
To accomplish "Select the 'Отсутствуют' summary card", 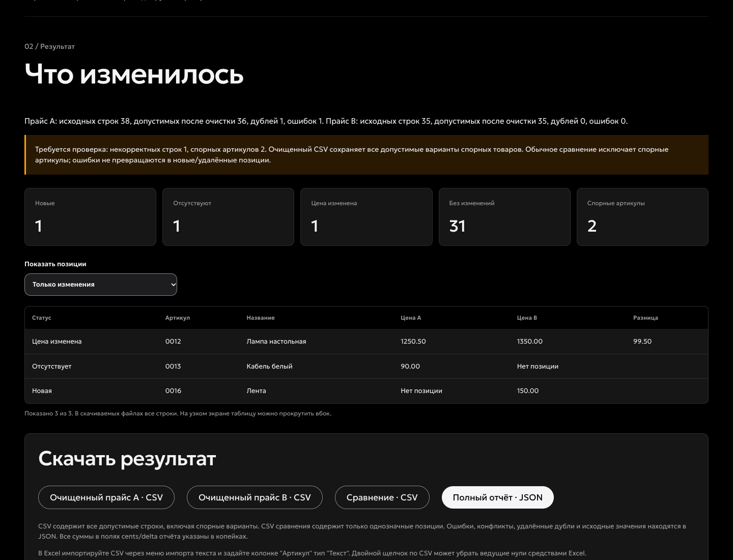I will click(x=228, y=217).
